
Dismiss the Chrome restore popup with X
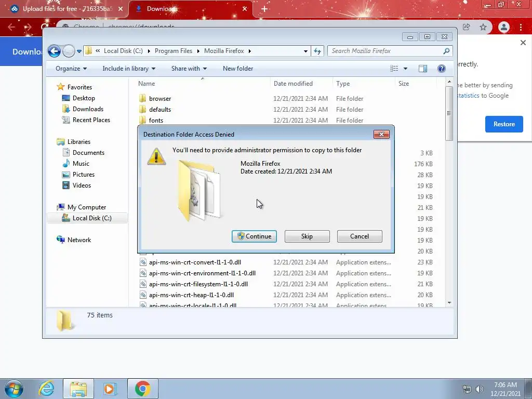[x=523, y=43]
